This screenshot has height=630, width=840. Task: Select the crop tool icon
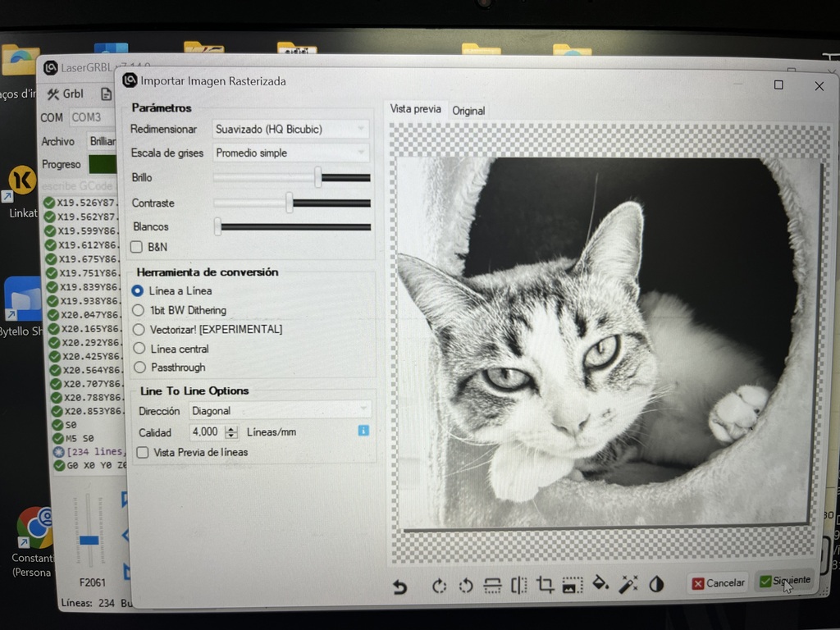[545, 585]
